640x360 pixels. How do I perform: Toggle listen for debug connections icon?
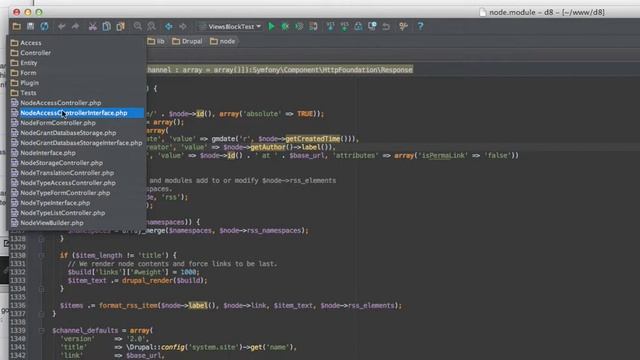[x=313, y=27]
